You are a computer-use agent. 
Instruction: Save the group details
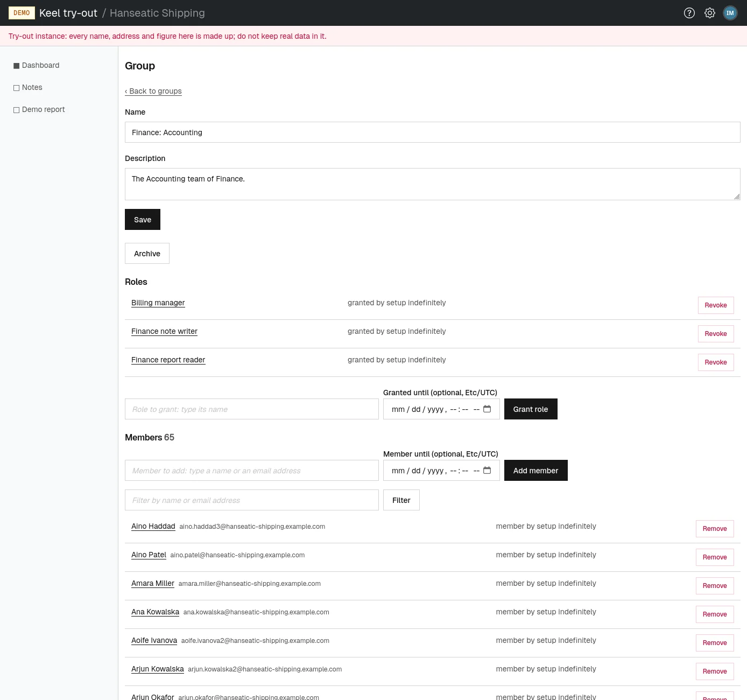(x=143, y=220)
